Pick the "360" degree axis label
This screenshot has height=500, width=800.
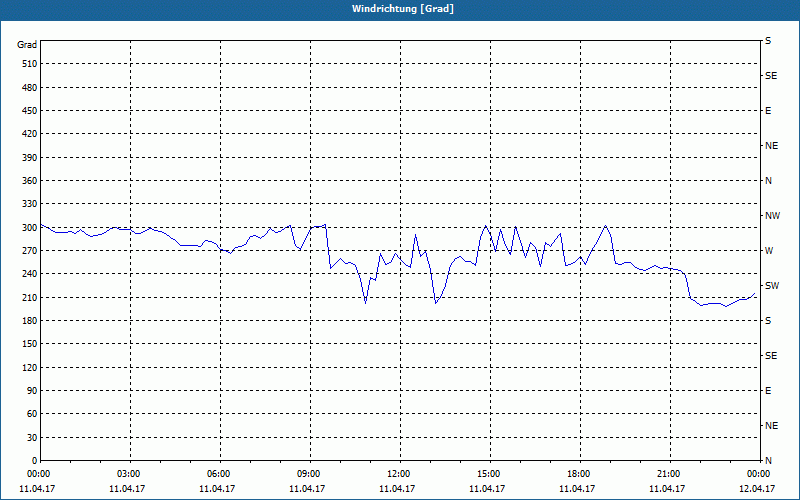[x=30, y=181]
